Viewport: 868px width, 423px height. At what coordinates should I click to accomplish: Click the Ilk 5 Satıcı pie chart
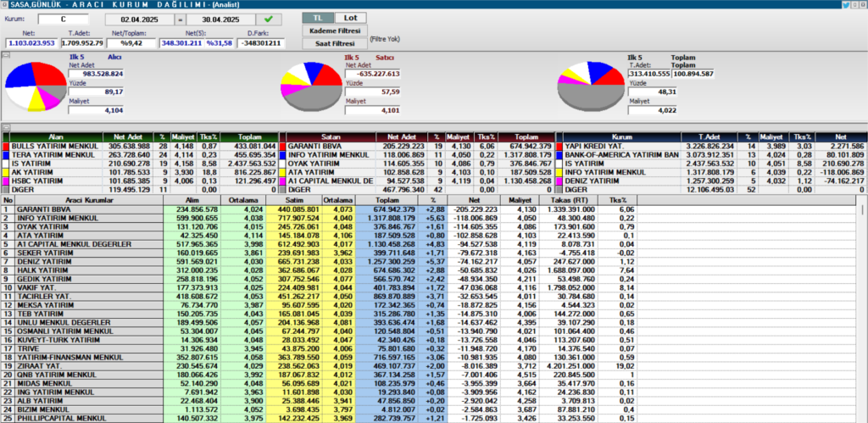coord(312,86)
